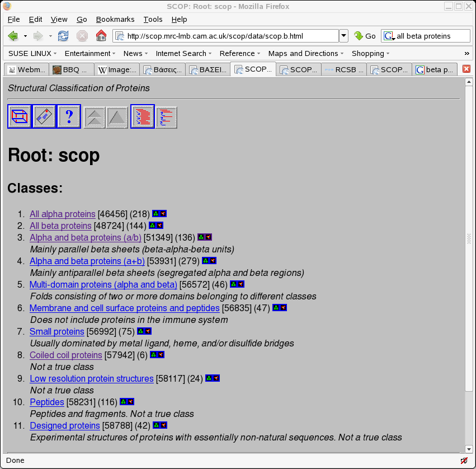Image resolution: width=476 pixels, height=469 pixels.
Task: Expand the Shopping bookmarks folder
Action: tap(370, 54)
